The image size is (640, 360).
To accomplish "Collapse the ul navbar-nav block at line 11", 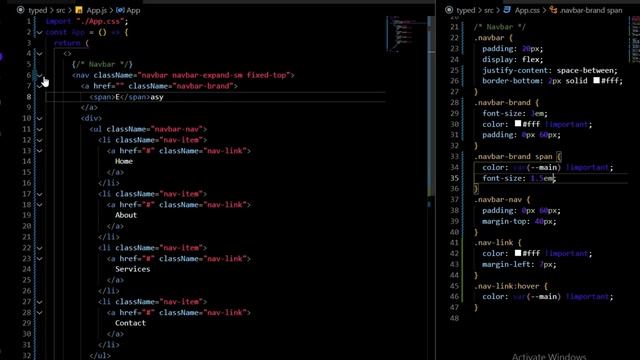I will pyautogui.click(x=40, y=129).
